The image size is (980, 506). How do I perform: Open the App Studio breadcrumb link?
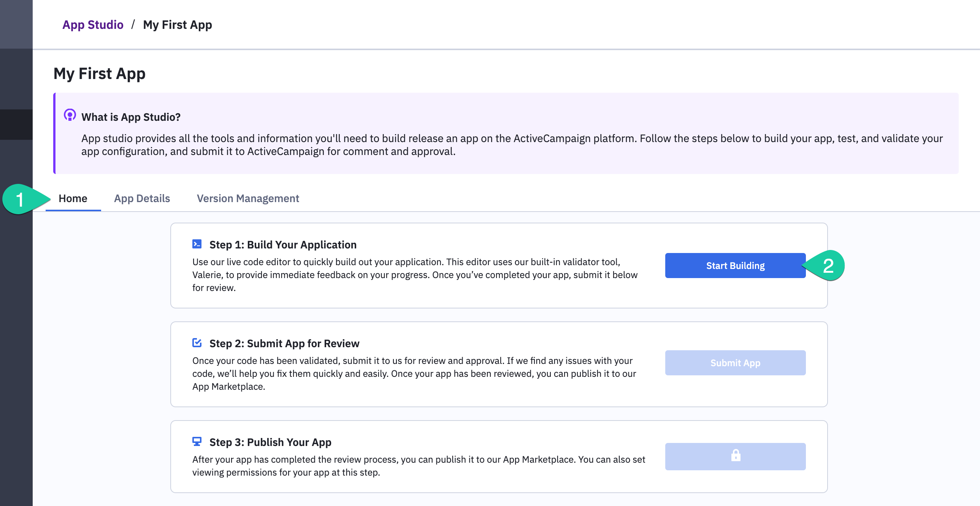(x=93, y=25)
